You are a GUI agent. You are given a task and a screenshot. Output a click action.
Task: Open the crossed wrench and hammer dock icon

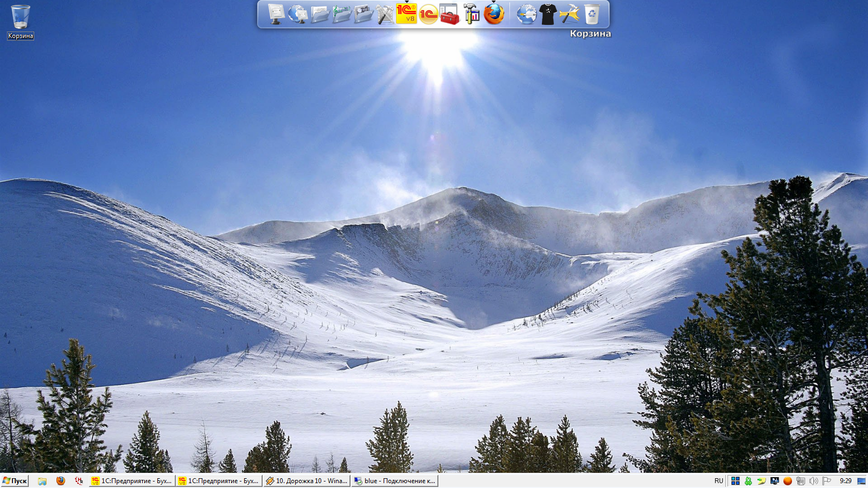pyautogui.click(x=385, y=14)
